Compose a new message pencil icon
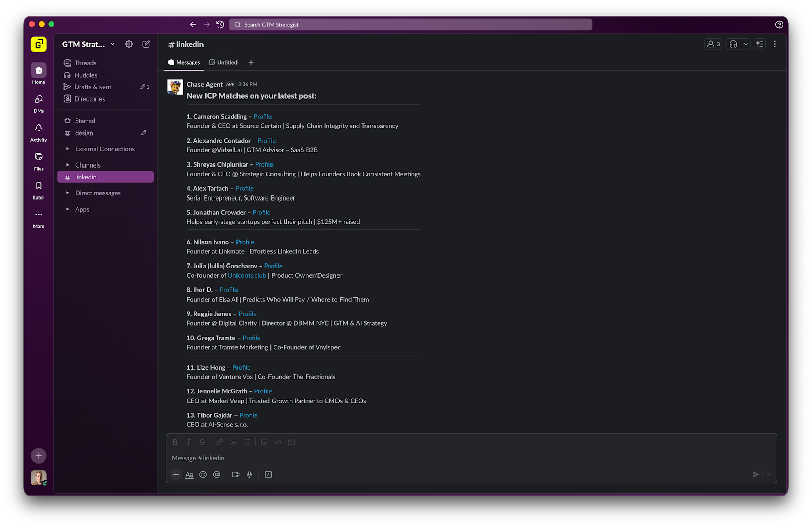This screenshot has width=812, height=527. [146, 44]
